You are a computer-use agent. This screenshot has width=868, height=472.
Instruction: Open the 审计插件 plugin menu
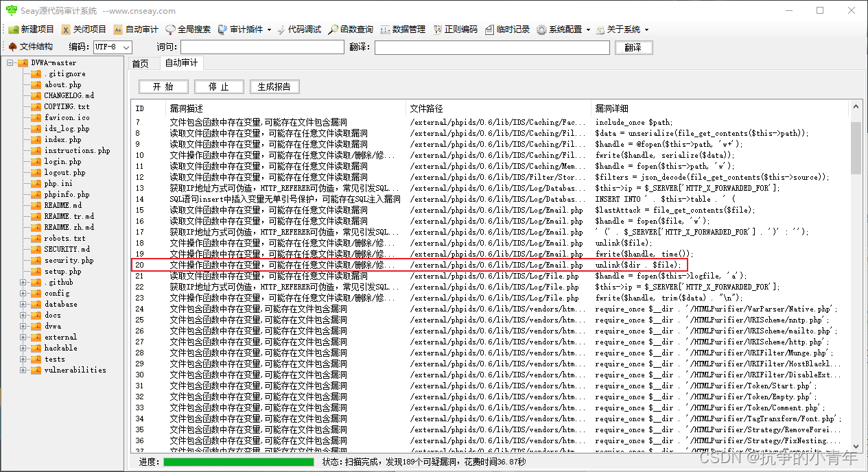pyautogui.click(x=244, y=29)
